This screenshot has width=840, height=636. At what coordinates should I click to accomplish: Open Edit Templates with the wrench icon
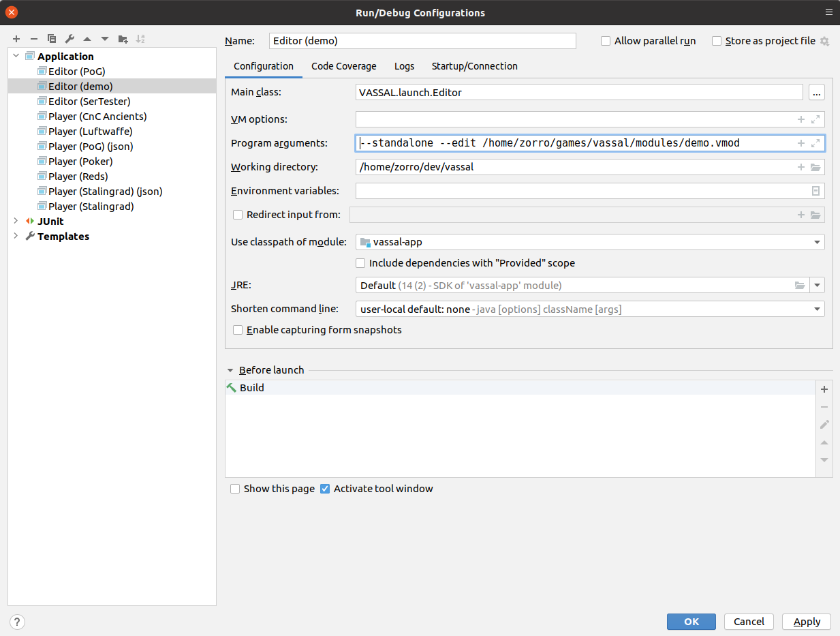(69, 39)
